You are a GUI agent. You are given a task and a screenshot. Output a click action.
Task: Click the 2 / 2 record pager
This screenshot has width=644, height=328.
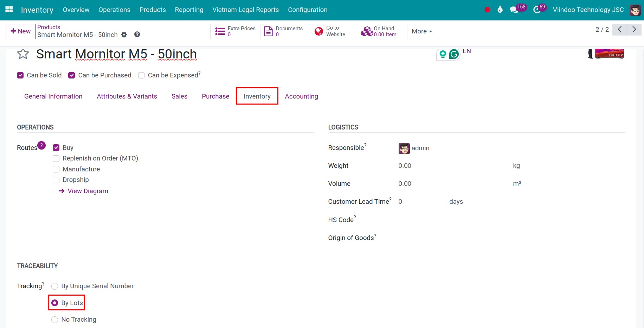click(602, 30)
